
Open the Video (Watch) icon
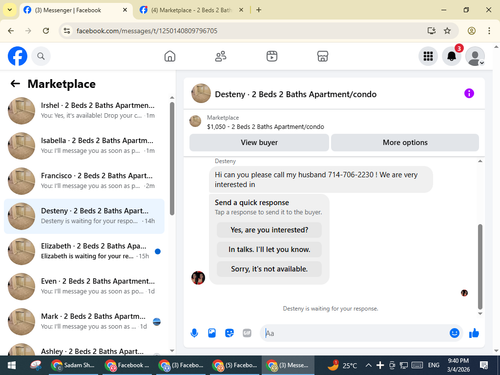click(x=272, y=56)
